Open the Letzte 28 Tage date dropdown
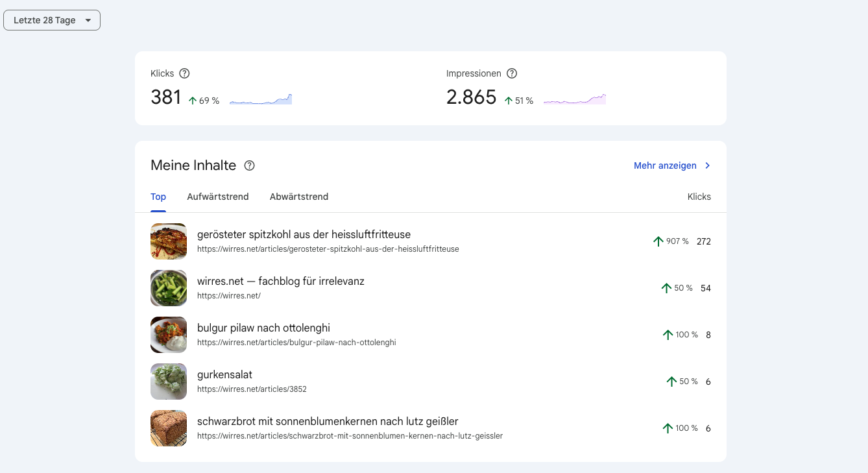Viewport: 868px width, 473px height. [52, 20]
